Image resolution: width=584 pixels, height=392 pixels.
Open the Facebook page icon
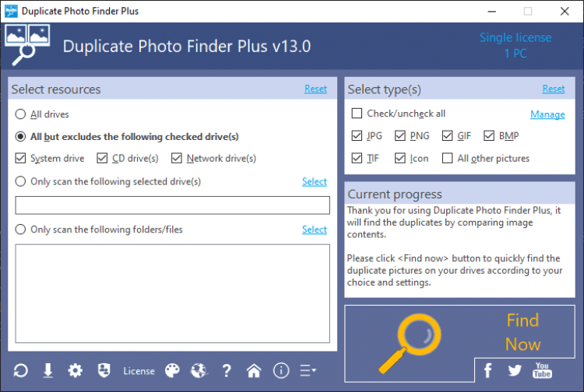click(488, 371)
